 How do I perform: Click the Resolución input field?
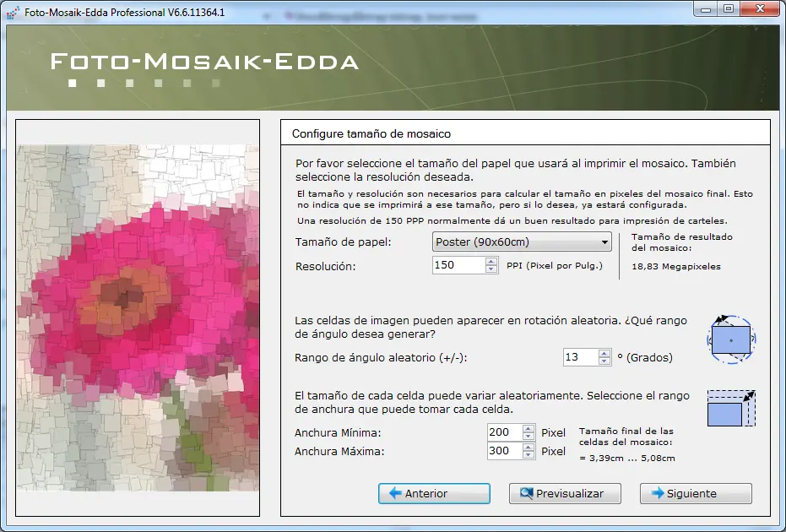pyautogui.click(x=458, y=265)
